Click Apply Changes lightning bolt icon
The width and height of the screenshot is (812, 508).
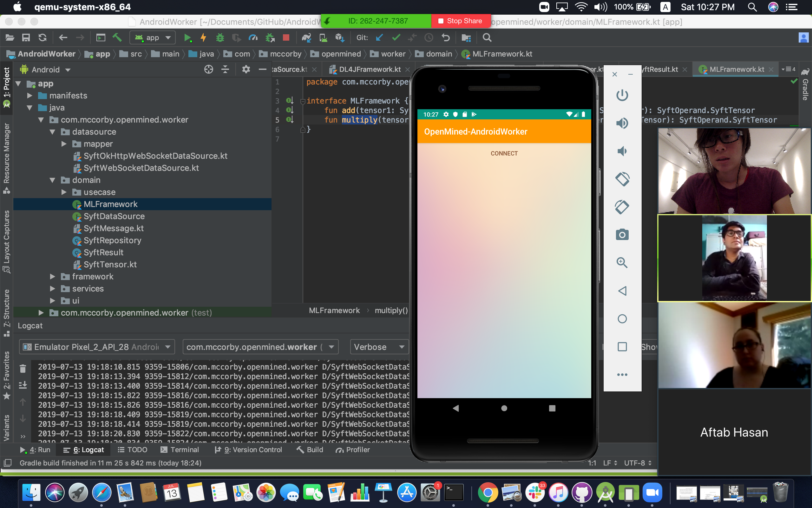pos(203,38)
